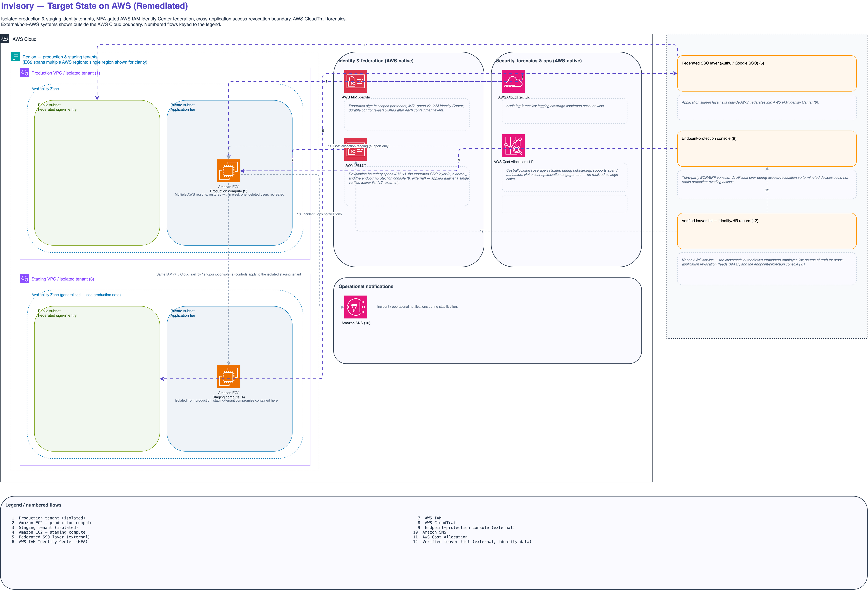Click legend row '12 Verified leaver list'
This screenshot has width=868, height=590.
tap(472, 541)
